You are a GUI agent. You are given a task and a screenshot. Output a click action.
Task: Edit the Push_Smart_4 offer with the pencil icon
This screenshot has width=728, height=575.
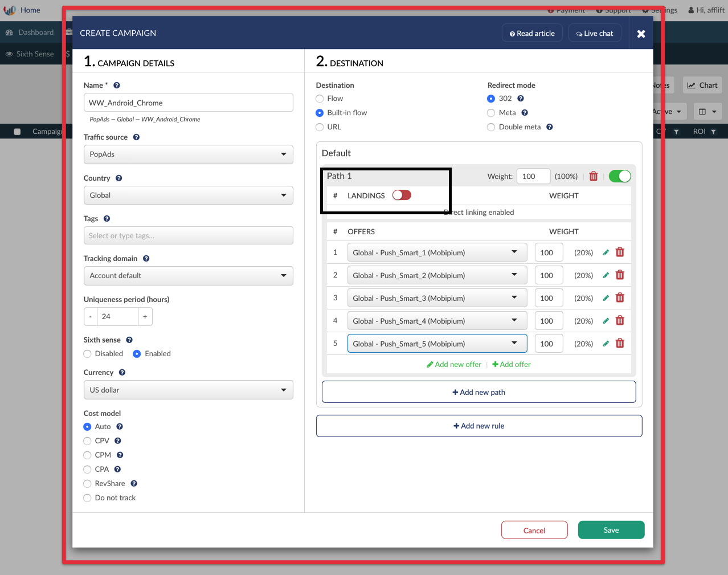click(606, 321)
